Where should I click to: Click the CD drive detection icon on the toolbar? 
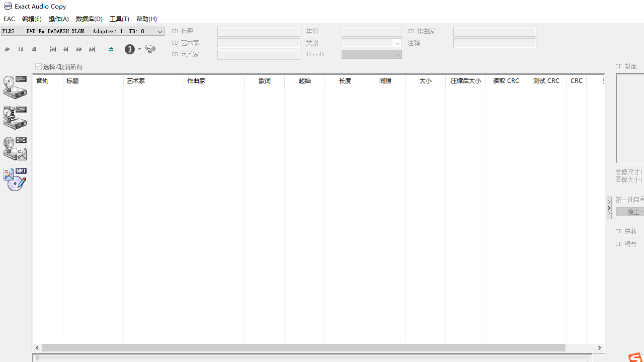click(x=150, y=49)
